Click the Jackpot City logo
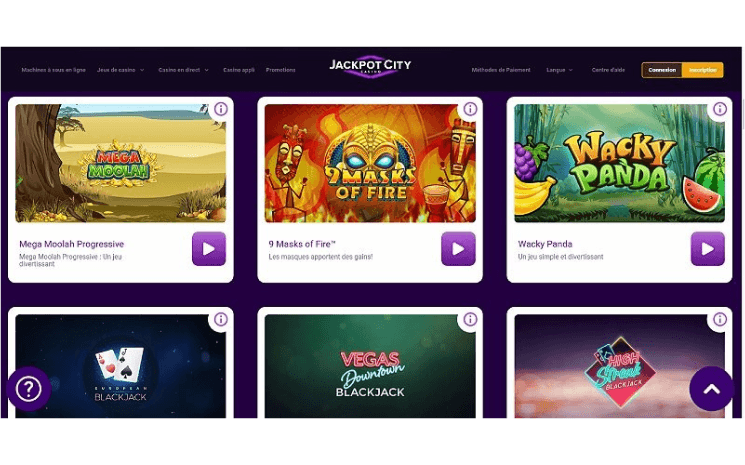Image resolution: width=745 pixels, height=465 pixels. [370, 66]
